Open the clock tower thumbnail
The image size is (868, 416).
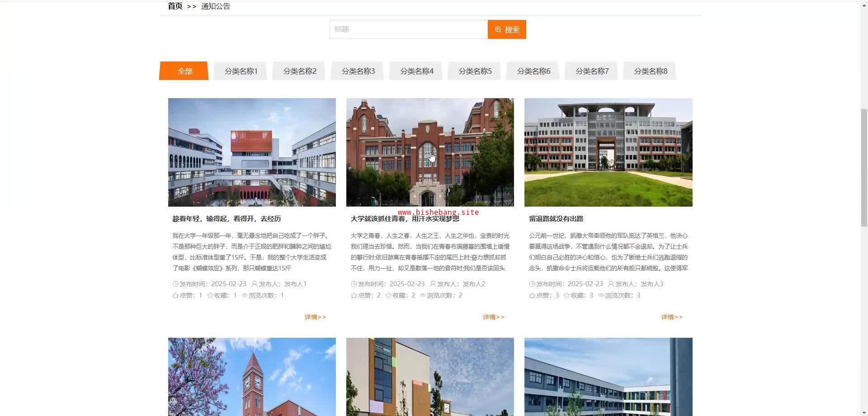(252, 377)
